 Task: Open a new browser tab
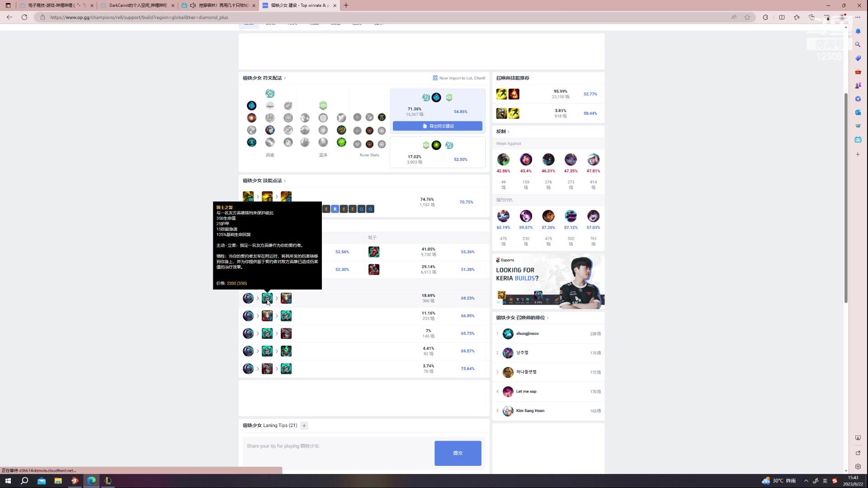click(x=346, y=5)
